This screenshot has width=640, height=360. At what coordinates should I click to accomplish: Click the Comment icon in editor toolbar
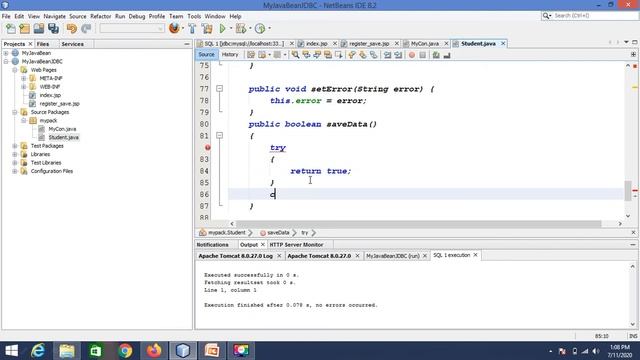[x=436, y=55]
